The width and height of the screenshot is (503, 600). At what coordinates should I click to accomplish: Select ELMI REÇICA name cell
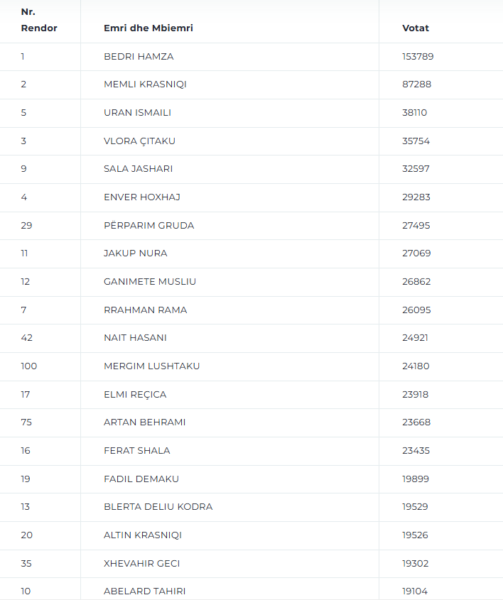click(x=135, y=395)
